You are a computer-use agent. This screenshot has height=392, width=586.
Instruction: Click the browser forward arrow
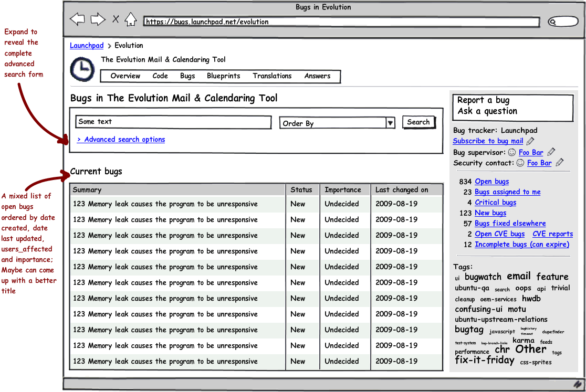pos(98,20)
